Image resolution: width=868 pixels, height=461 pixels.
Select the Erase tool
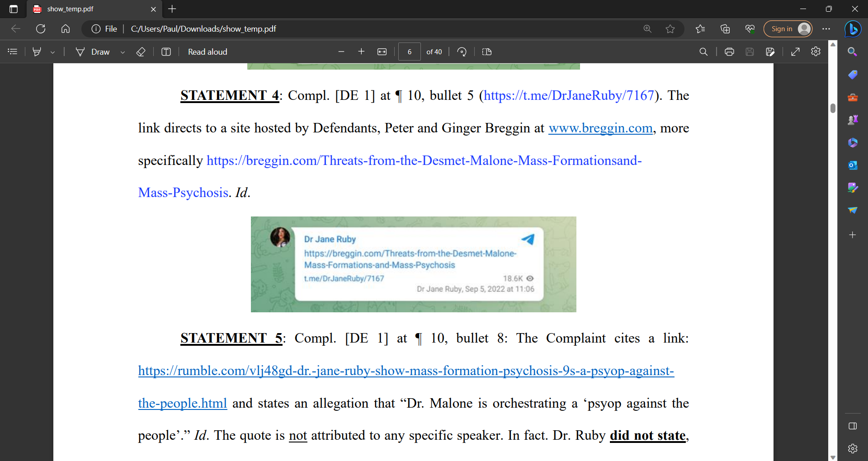[x=141, y=52]
